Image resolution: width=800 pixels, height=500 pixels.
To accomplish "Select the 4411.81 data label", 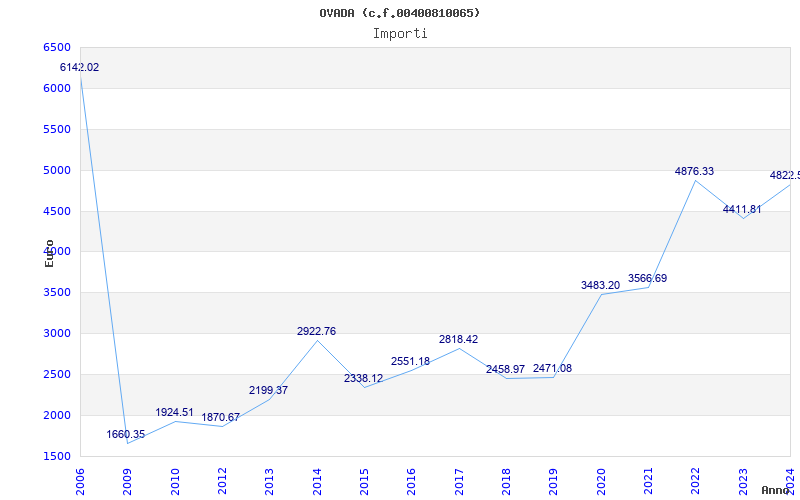I will [742, 210].
